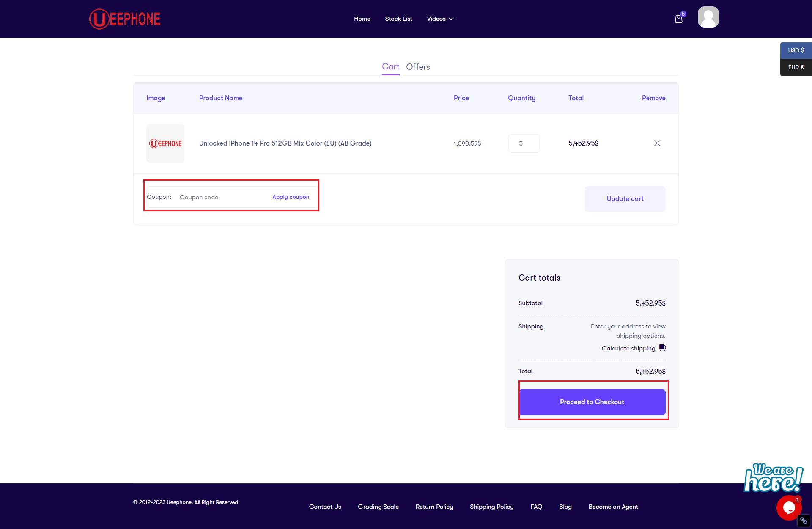Select USD $ currency

pos(796,50)
